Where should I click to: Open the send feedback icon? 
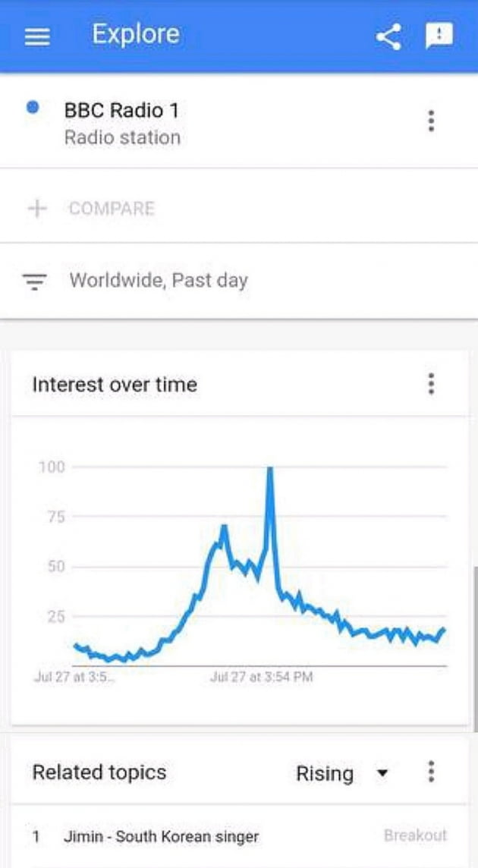[439, 36]
